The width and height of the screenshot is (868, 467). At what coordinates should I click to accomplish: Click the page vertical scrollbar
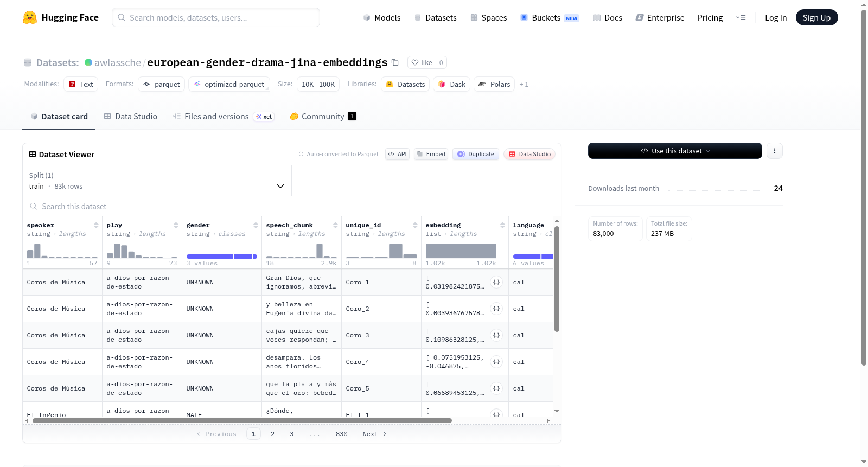(x=864, y=188)
